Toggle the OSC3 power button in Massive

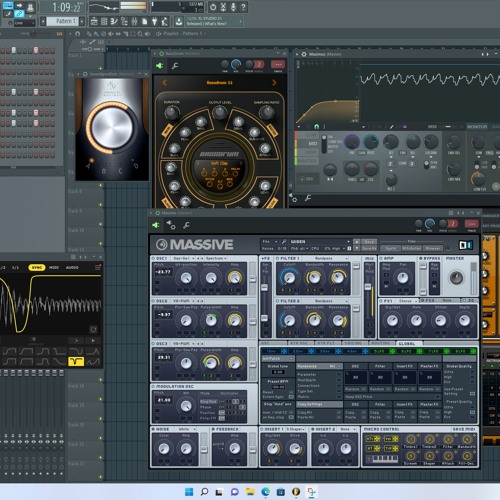(154, 344)
